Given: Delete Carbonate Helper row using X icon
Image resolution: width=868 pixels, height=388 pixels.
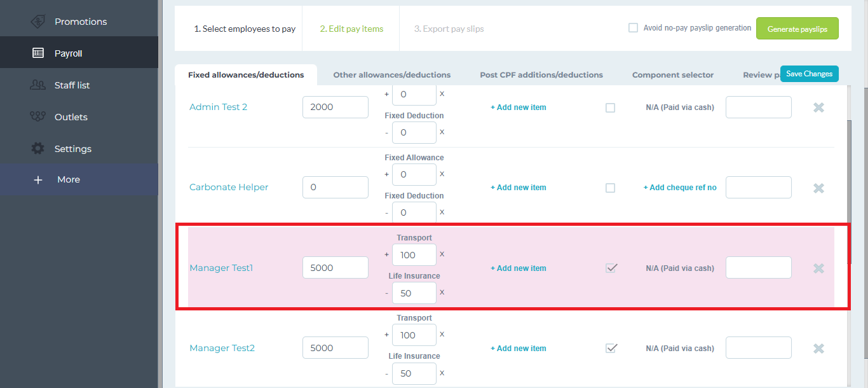Looking at the screenshot, I should (818, 188).
